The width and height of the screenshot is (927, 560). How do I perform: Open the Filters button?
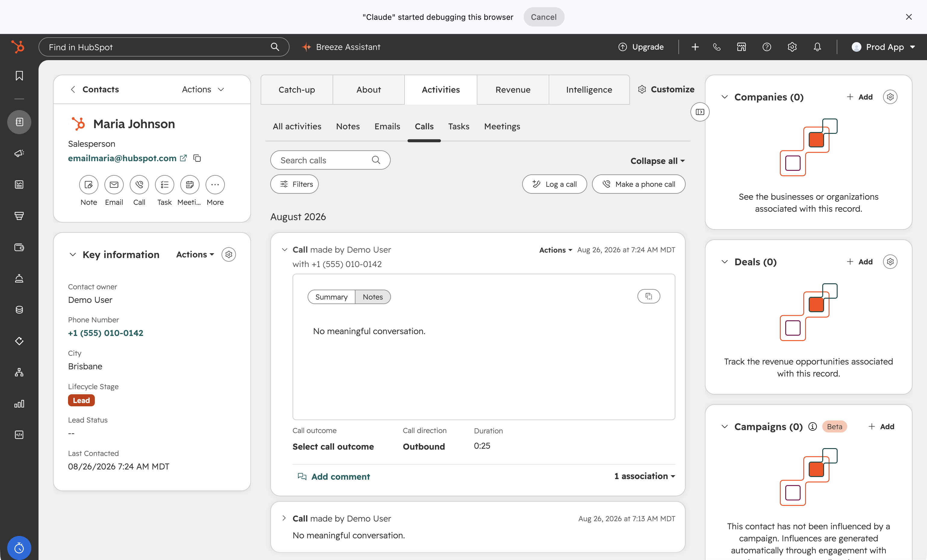pos(294,184)
